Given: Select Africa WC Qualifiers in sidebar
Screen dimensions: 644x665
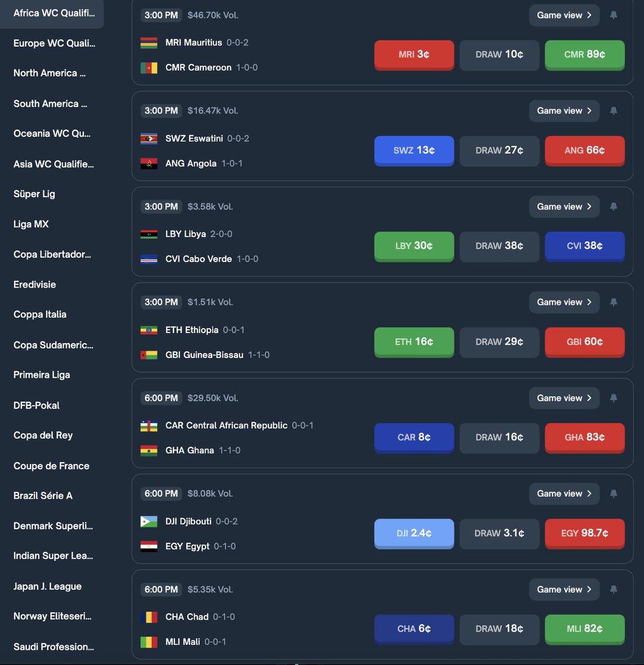Looking at the screenshot, I should coord(54,13).
